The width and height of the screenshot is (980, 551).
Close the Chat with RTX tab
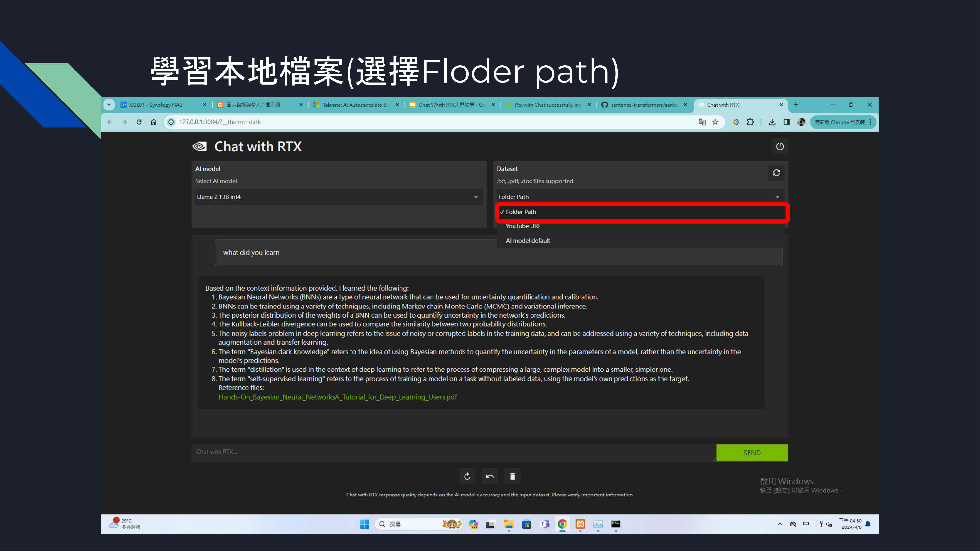(x=781, y=105)
